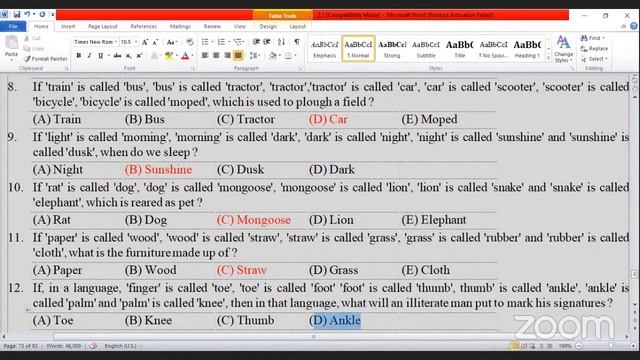Align text to the left
This screenshot has width=640, height=360.
pos(205,56)
